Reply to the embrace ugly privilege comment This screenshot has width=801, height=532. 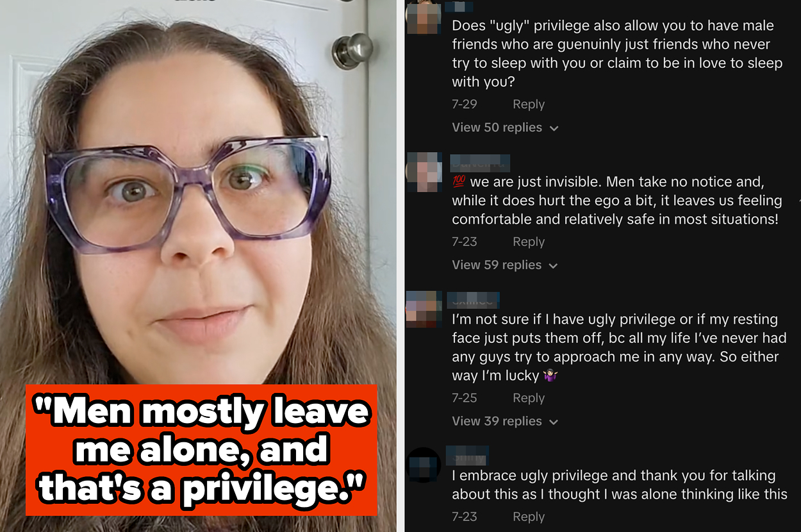point(529,517)
